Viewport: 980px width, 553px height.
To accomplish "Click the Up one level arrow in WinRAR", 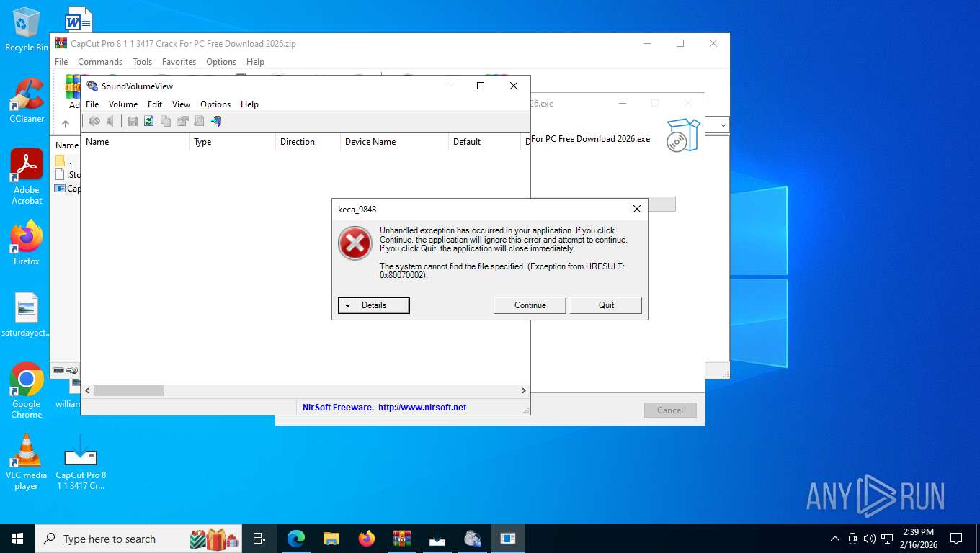I will 65,124.
